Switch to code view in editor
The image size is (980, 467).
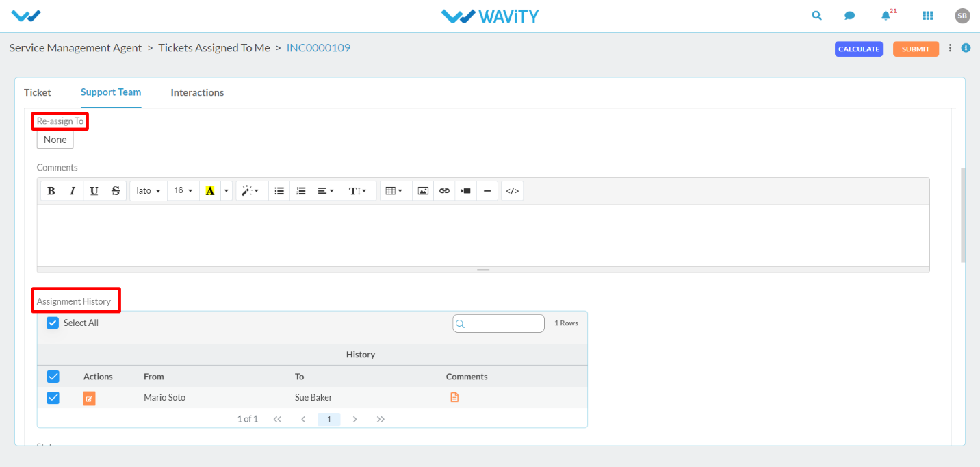tap(512, 191)
